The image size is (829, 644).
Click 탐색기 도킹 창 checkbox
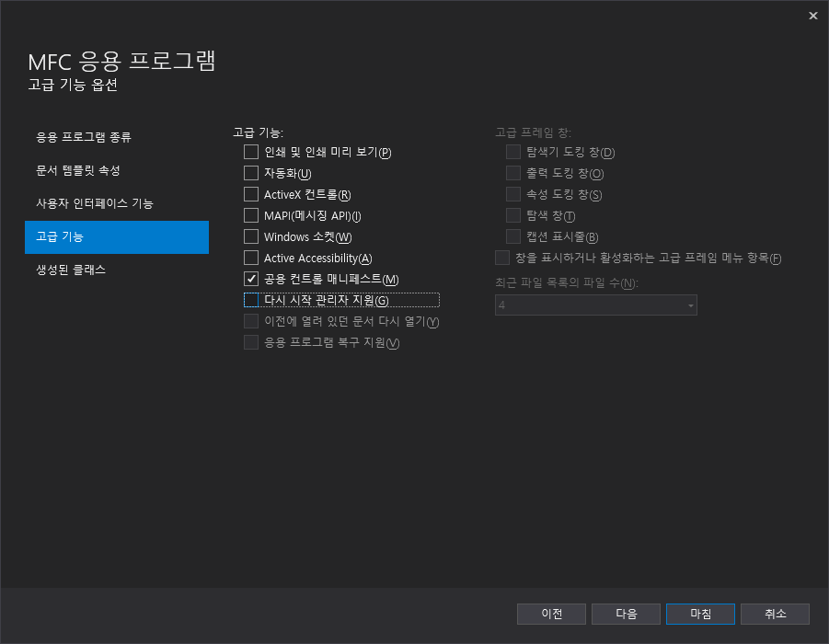pyautogui.click(x=513, y=153)
